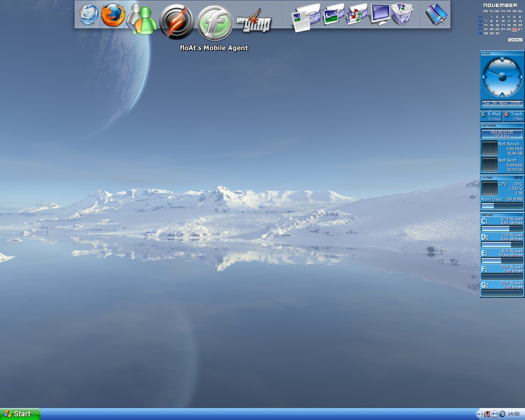Click the C: drive usage bar
Image resolution: width=525 pixels, height=420 pixels.
click(x=502, y=228)
